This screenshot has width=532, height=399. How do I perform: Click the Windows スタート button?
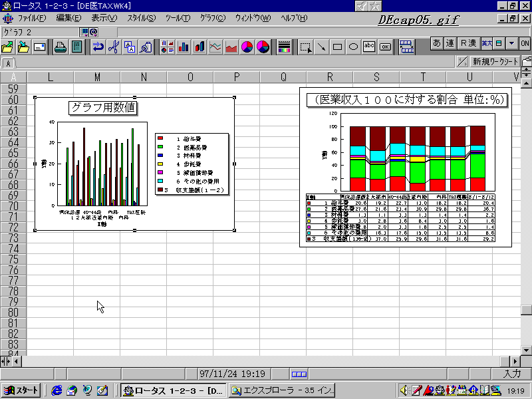tap(21, 390)
